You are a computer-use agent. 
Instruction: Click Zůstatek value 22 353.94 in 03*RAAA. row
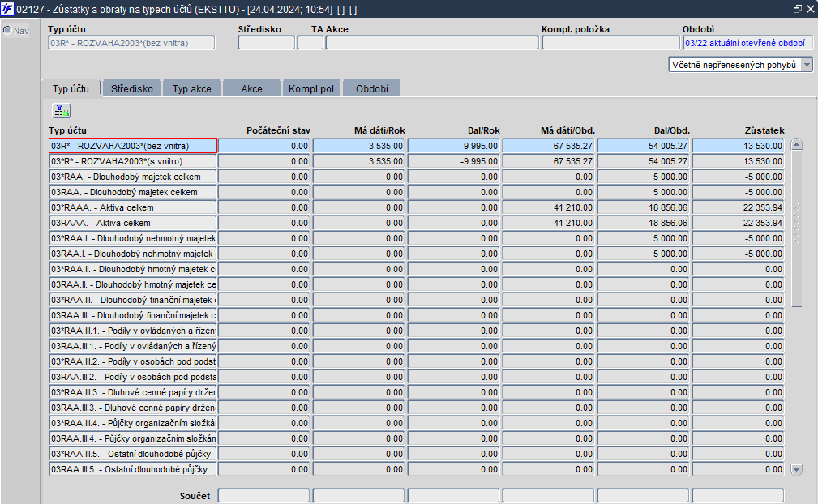[x=739, y=207]
